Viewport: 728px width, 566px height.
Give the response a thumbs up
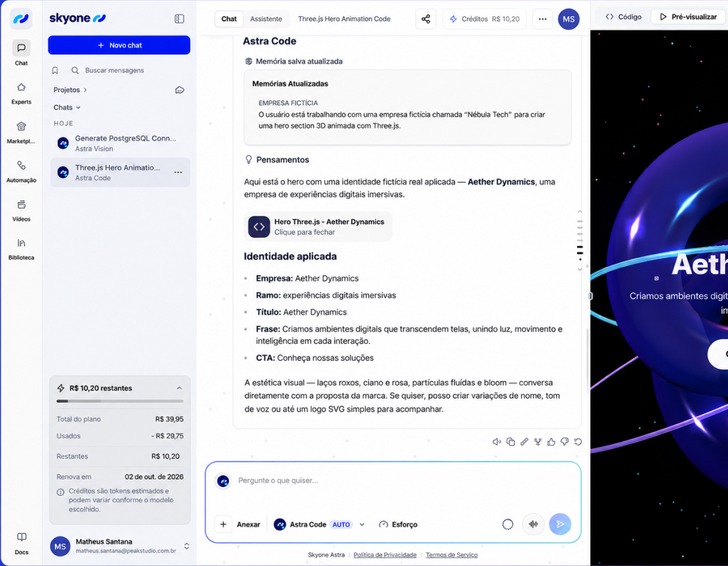(551, 442)
